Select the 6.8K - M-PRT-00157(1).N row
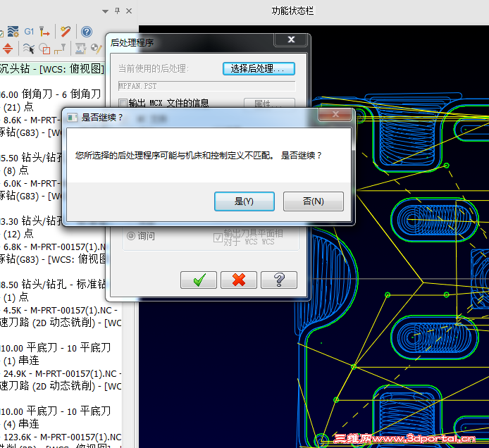The image size is (489, 448). coord(54,247)
